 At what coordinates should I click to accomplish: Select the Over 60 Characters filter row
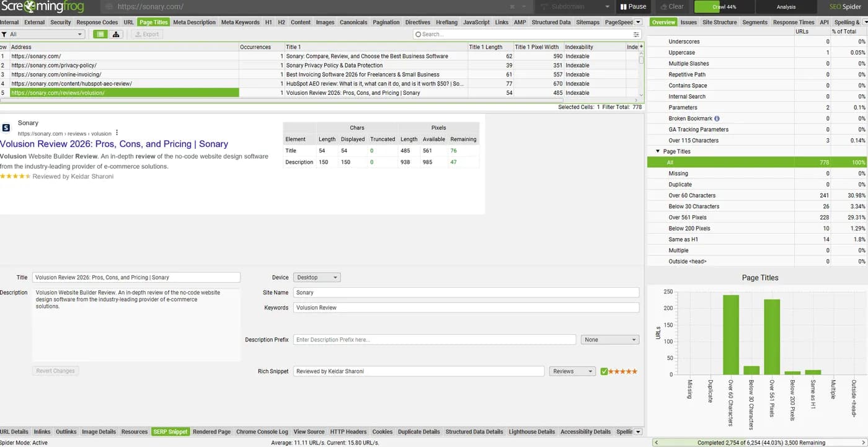(756, 195)
